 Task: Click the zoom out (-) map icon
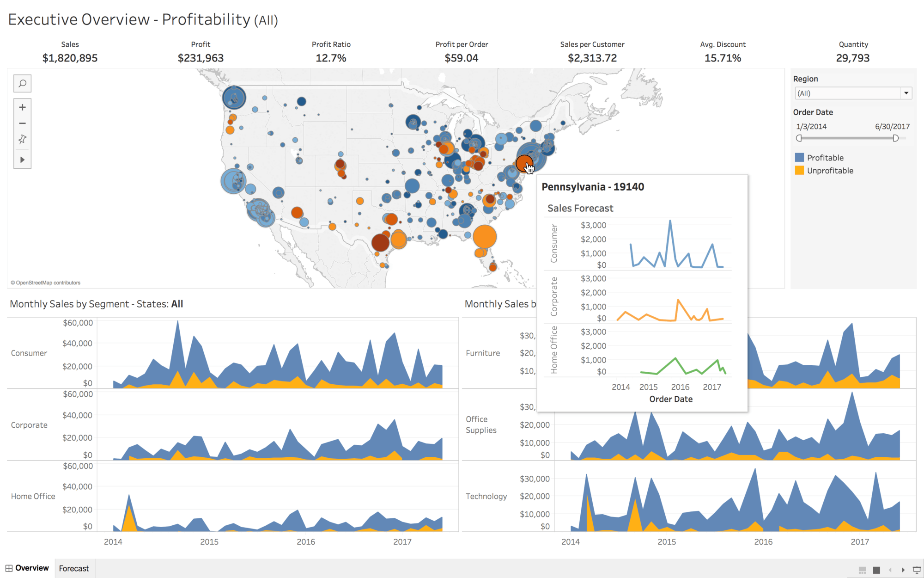point(23,123)
